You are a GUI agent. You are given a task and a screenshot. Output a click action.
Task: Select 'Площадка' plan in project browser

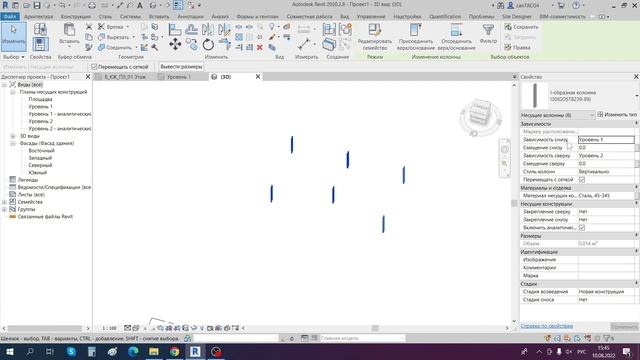point(40,99)
